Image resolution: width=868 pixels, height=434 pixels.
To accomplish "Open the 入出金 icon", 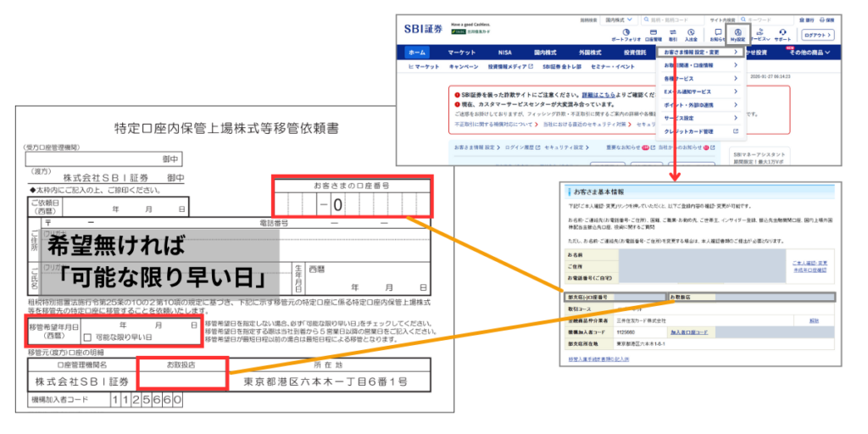I will (691, 35).
